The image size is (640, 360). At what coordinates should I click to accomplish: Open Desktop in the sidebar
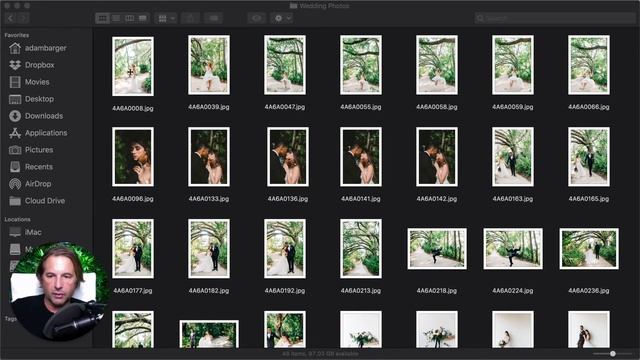click(31, 99)
